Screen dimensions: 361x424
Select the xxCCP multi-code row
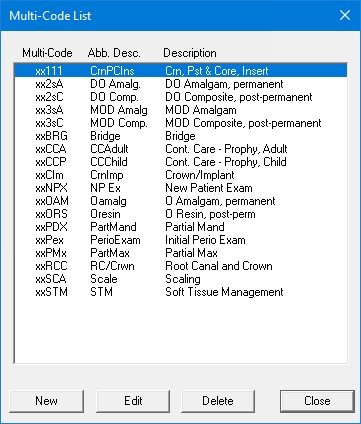181,162
